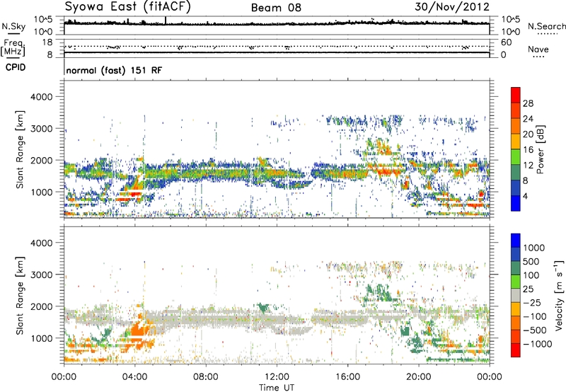Click the 28 tick on Power colorbar
Screen dimensions: 566x392
tap(528, 103)
